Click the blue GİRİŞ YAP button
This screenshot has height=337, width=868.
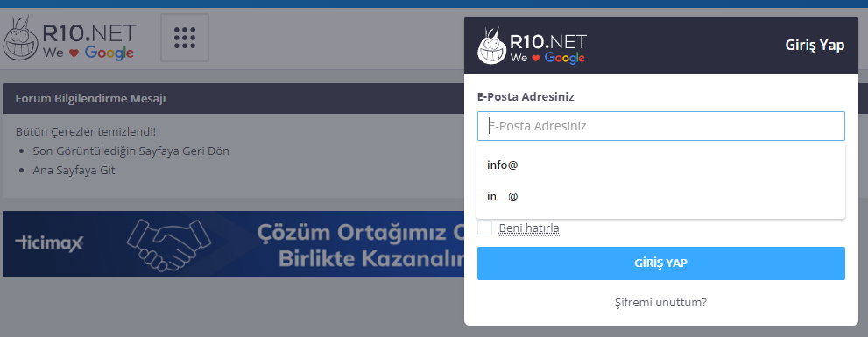click(661, 263)
